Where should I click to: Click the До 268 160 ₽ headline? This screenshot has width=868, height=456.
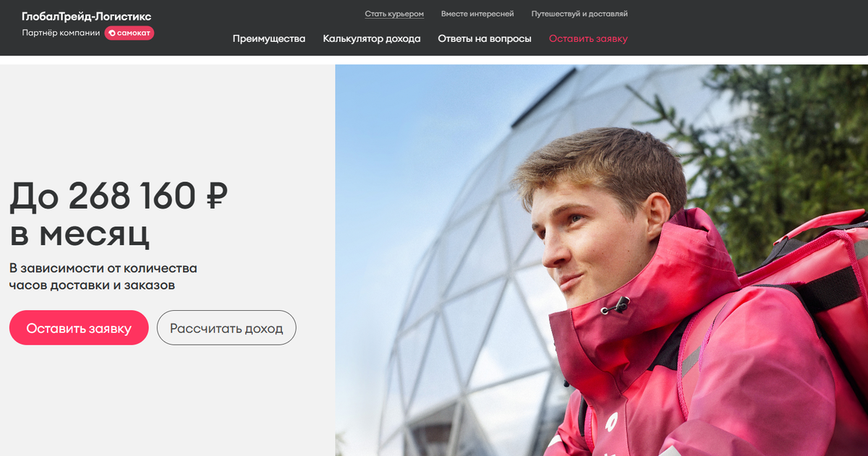pyautogui.click(x=119, y=196)
